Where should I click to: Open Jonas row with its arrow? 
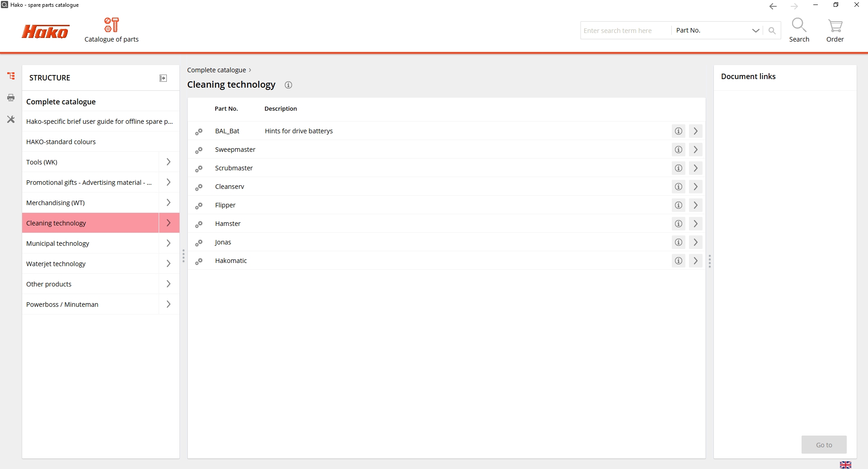696,242
